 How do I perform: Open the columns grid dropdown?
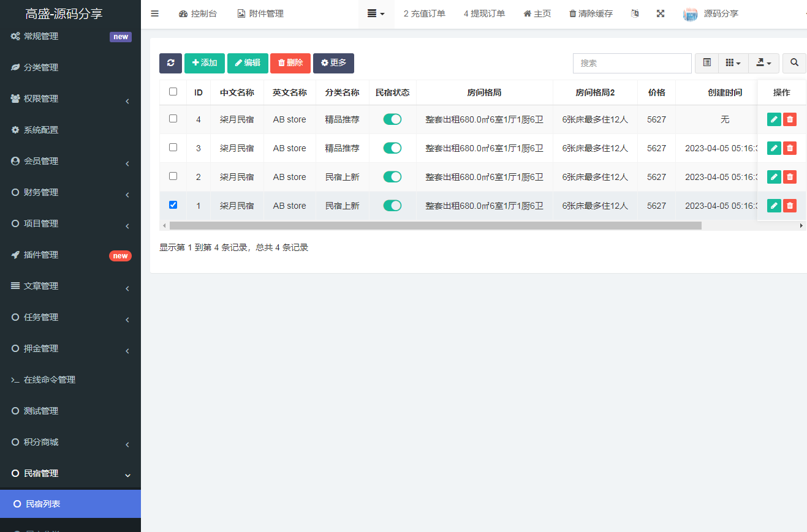tap(733, 63)
